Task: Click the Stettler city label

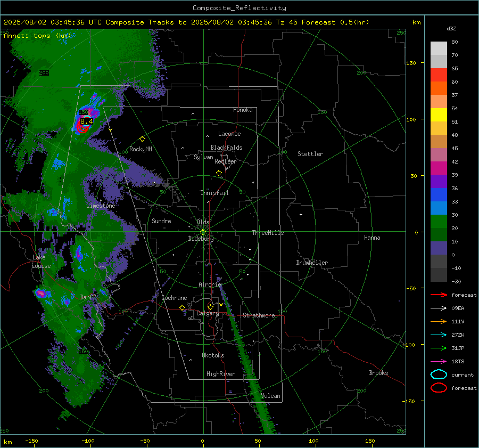Action: (x=310, y=154)
